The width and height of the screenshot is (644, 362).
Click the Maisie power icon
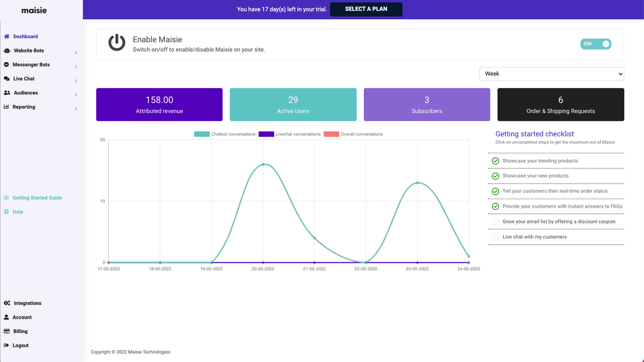pos(116,43)
